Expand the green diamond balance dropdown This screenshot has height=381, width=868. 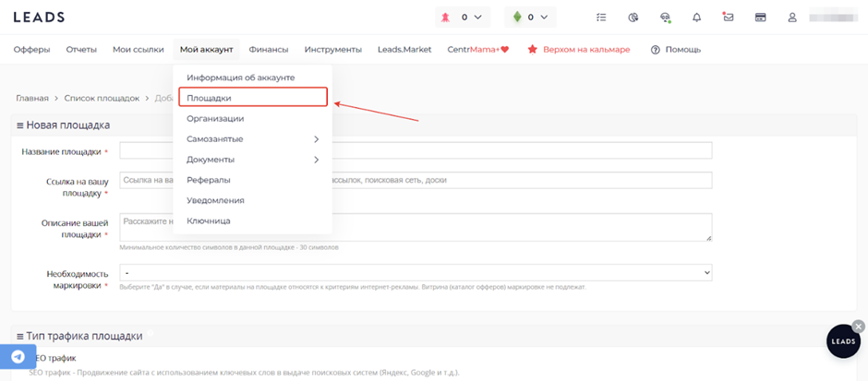(530, 18)
